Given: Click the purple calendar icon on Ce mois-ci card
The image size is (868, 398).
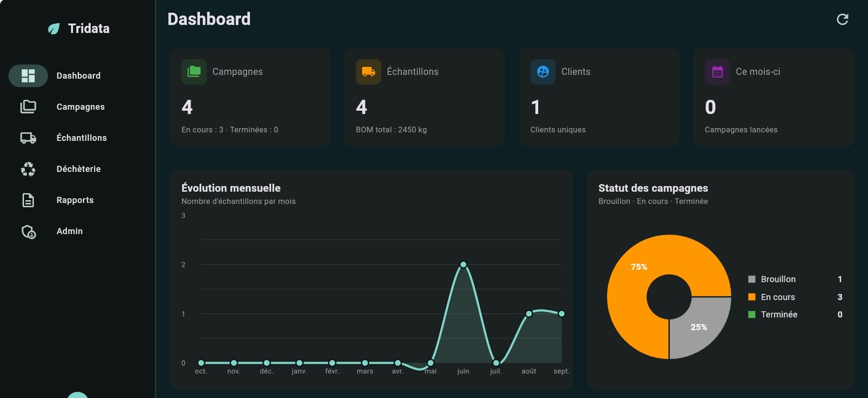Looking at the screenshot, I should coord(717,72).
